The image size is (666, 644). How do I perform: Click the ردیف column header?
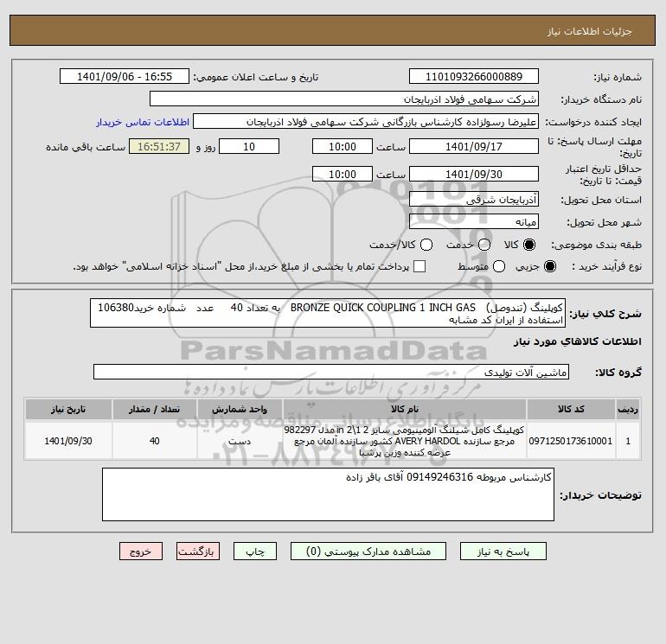pos(628,409)
